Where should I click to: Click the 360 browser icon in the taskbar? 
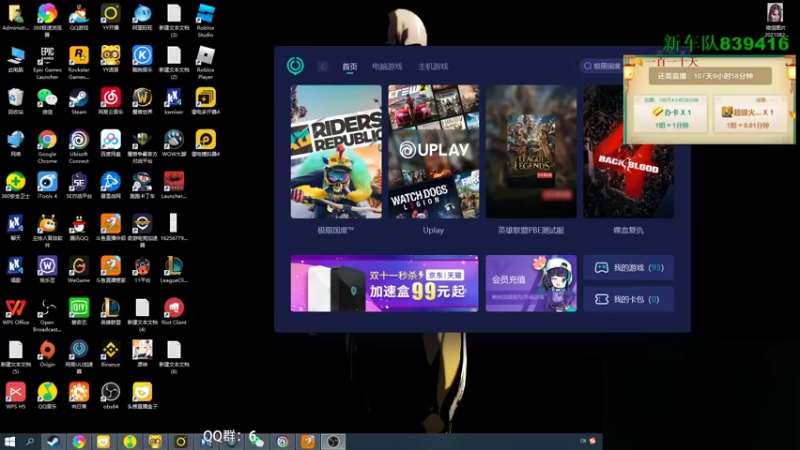79,441
